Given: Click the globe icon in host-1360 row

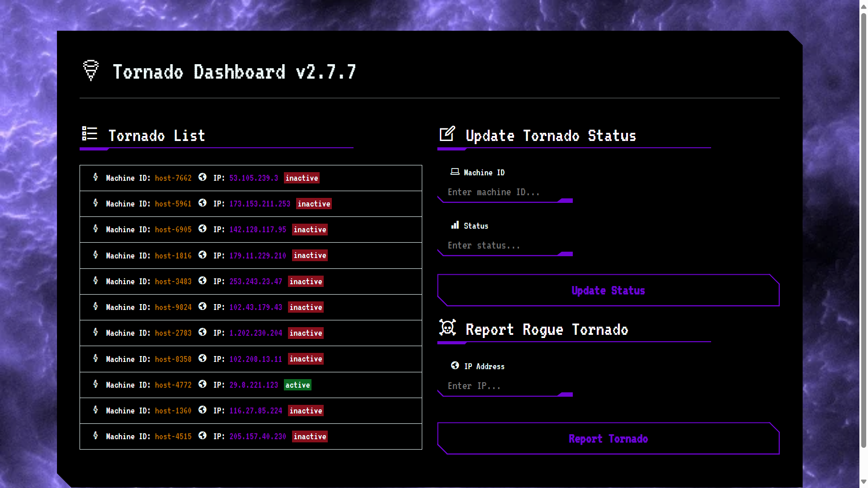Looking at the screenshot, I should click(x=203, y=410).
